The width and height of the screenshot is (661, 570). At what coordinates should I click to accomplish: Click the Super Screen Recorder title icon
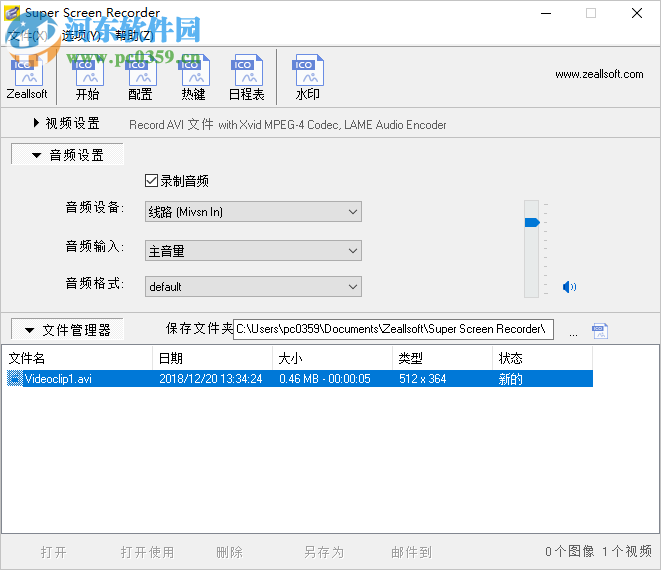[x=12, y=13]
